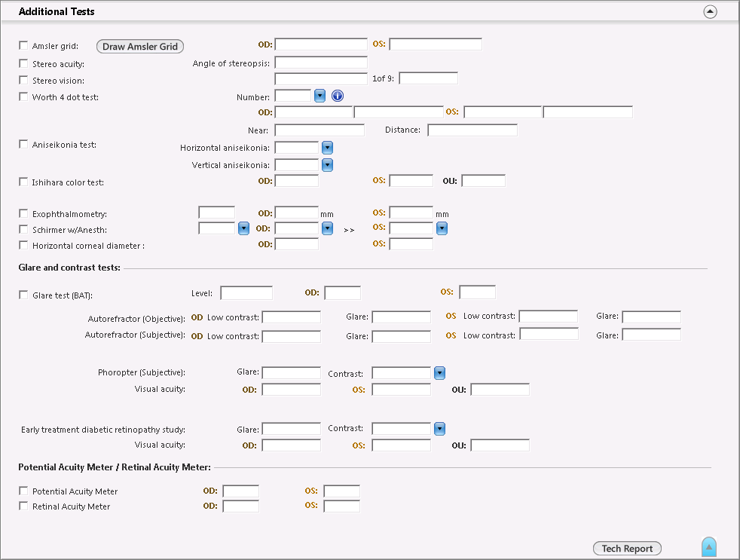The image size is (740, 560).
Task: Enable the Amsler grid checkbox
Action: [23, 45]
